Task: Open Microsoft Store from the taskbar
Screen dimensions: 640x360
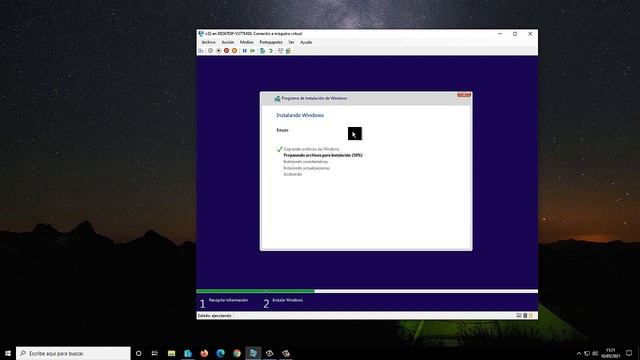Action: coord(188,353)
